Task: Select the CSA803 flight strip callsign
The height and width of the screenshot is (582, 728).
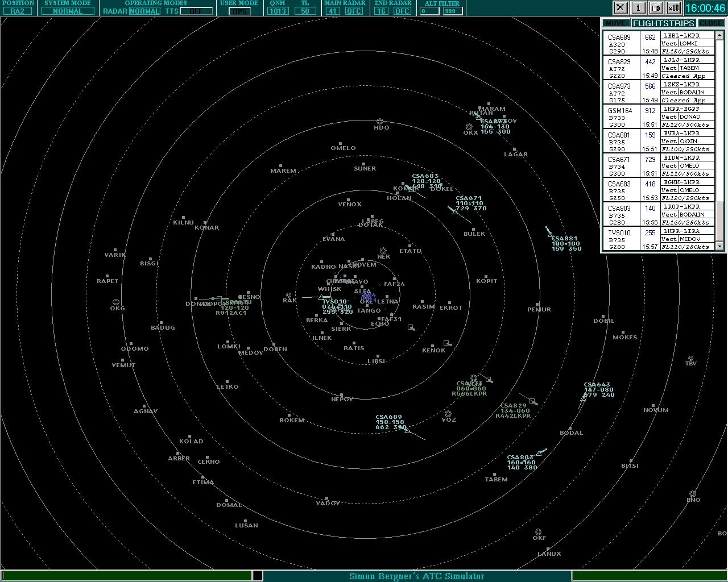Action: (x=619, y=209)
